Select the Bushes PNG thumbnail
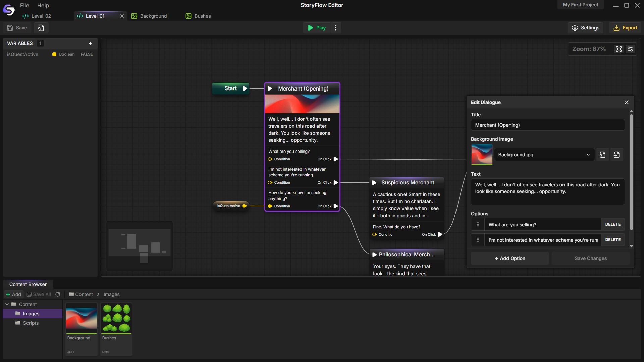This screenshot has width=644, height=362. coord(116,318)
